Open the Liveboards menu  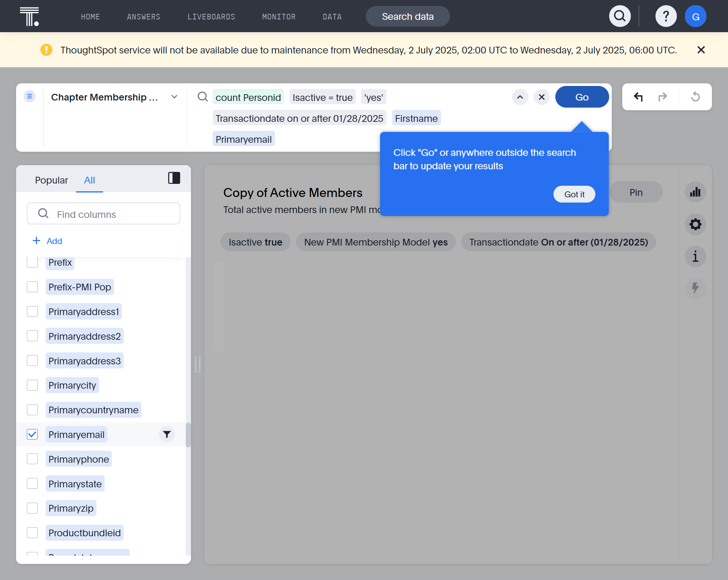tap(211, 17)
